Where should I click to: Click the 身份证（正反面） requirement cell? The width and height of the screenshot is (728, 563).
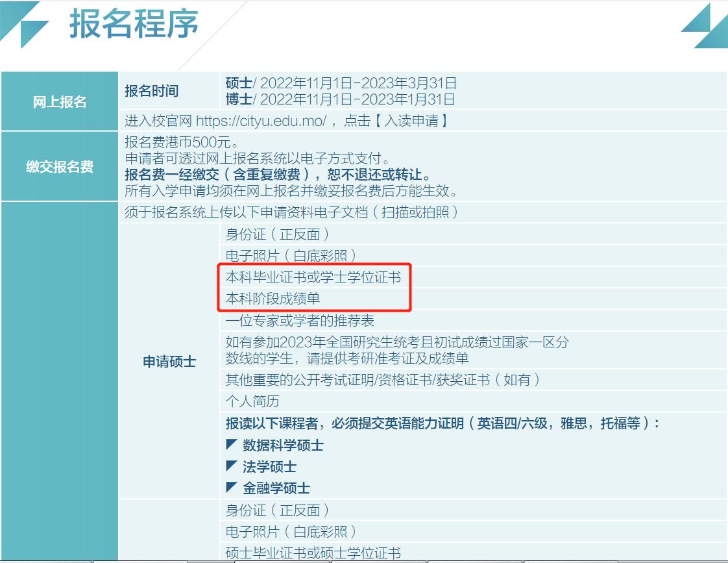(280, 235)
